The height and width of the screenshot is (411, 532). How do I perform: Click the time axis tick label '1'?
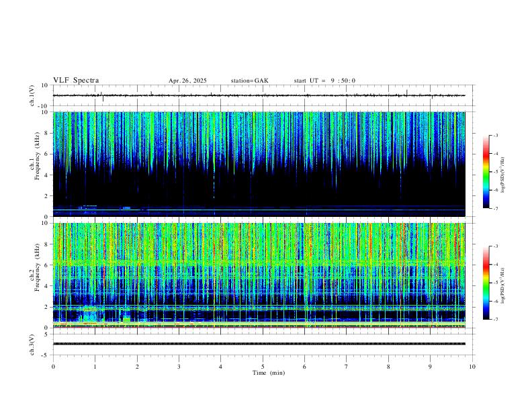click(x=95, y=367)
